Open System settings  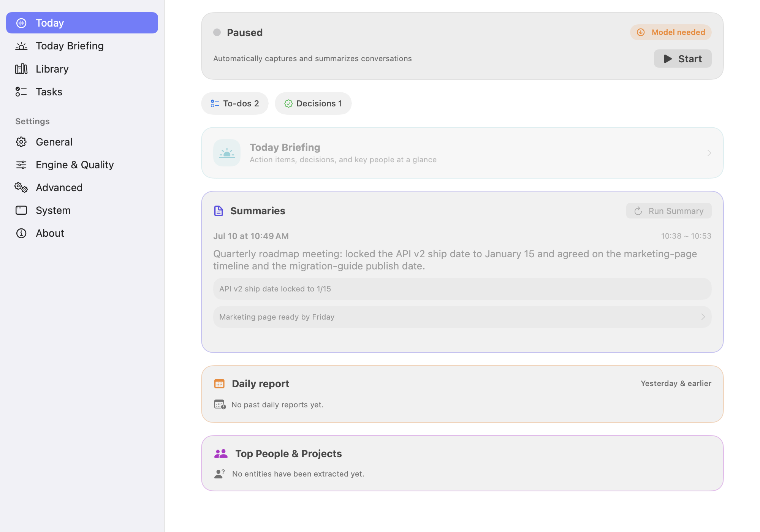click(82, 210)
